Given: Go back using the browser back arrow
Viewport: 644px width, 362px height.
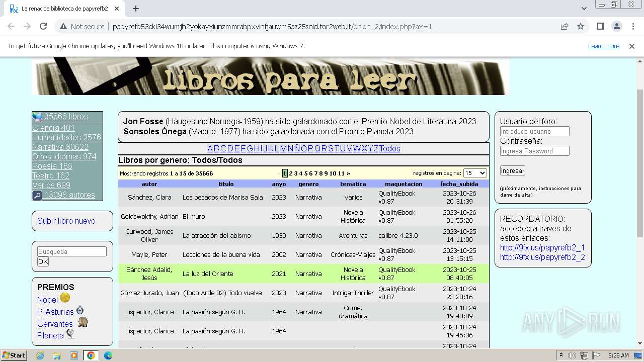Looking at the screenshot, I should [x=11, y=27].
